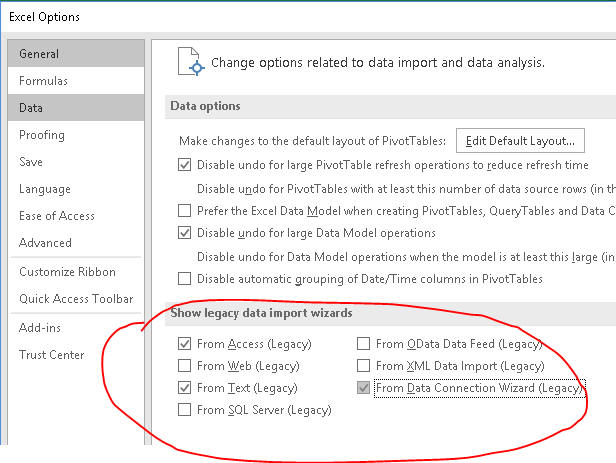This screenshot has height=463, width=616.
Task: Enable Prefer the Excel Data Model checkbox
Action: [x=184, y=211]
